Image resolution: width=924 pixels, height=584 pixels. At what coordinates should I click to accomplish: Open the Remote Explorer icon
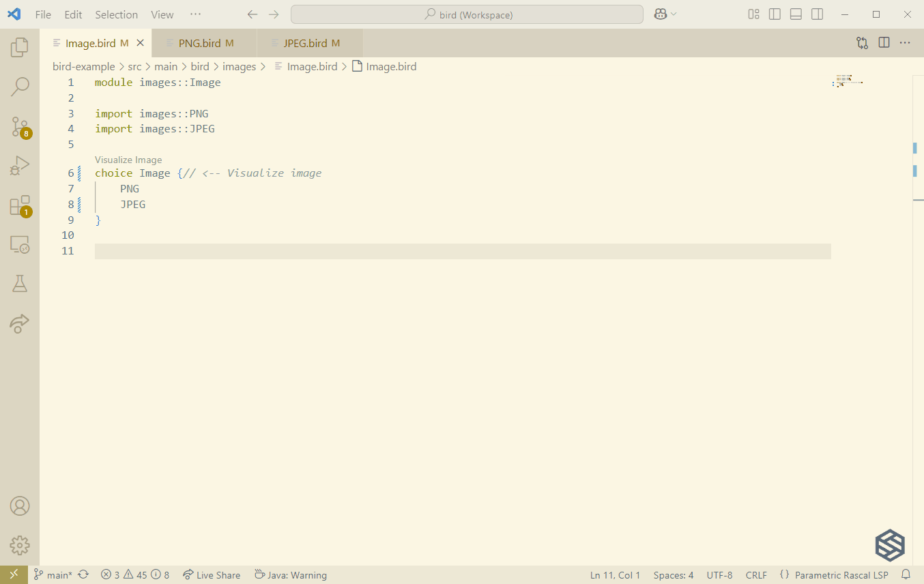click(x=20, y=245)
